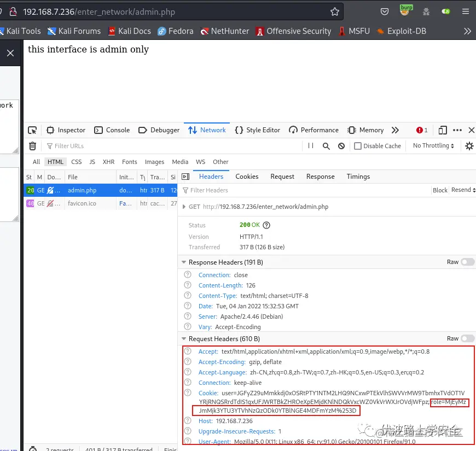Show more developer tools tabs

(x=395, y=130)
